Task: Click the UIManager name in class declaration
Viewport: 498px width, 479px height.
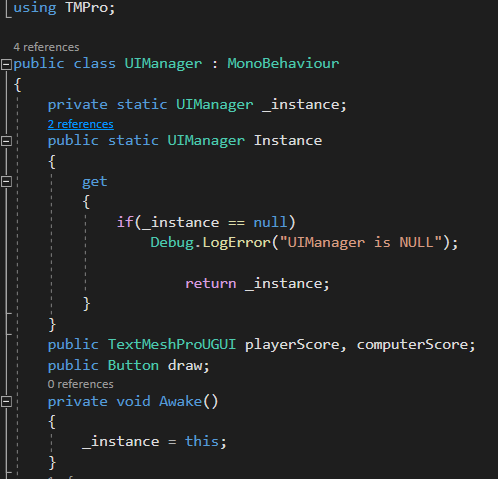Action: 163,63
